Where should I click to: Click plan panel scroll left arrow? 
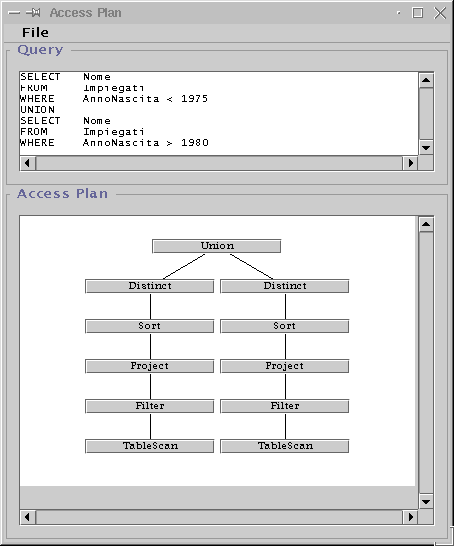coord(28,517)
